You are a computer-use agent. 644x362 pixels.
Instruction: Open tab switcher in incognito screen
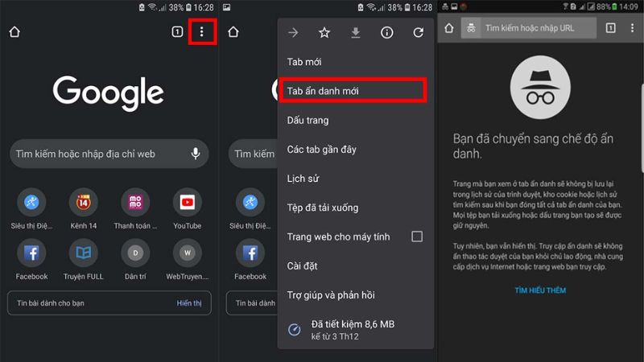pyautogui.click(x=611, y=27)
